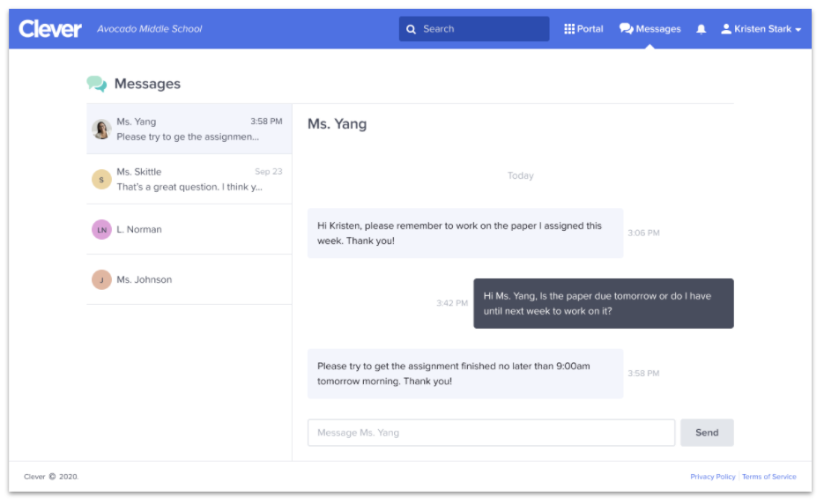Open Messages in the top navigation
Image resolution: width=824 pixels, height=504 pixels.
click(650, 29)
